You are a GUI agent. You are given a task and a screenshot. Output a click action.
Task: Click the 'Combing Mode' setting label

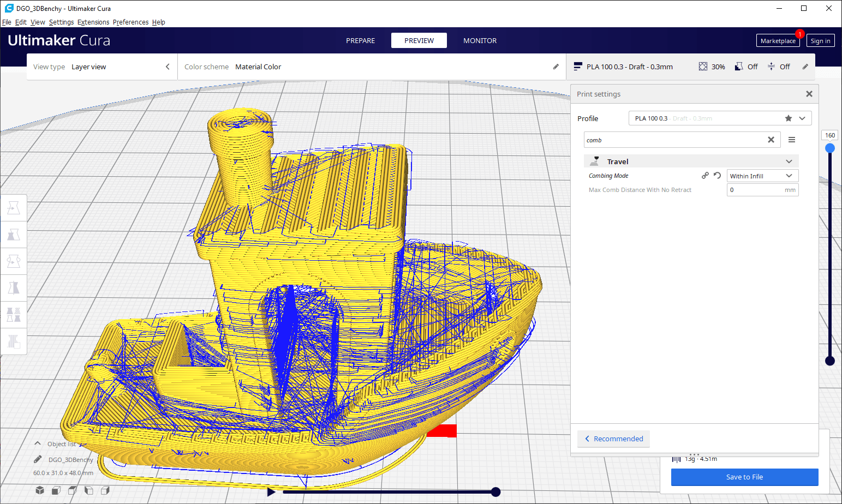608,176
